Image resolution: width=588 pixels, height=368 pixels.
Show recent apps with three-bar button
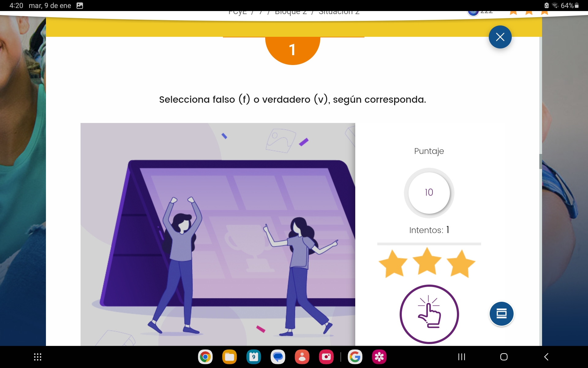[462, 357]
